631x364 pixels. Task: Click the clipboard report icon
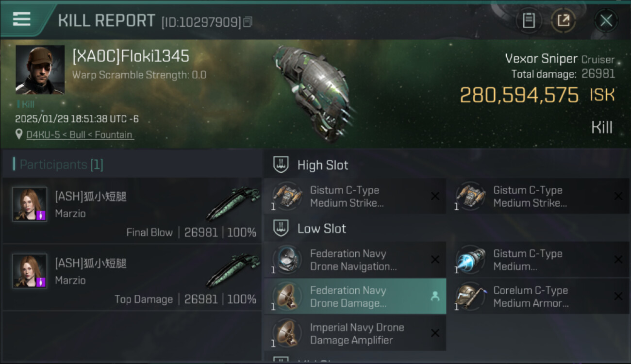529,20
